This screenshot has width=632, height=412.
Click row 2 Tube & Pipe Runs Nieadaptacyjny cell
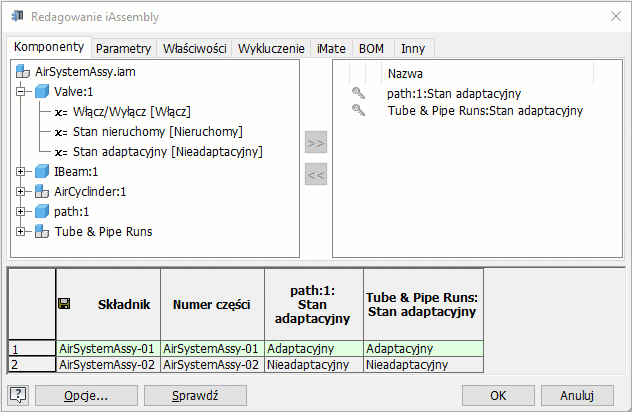coord(423,364)
